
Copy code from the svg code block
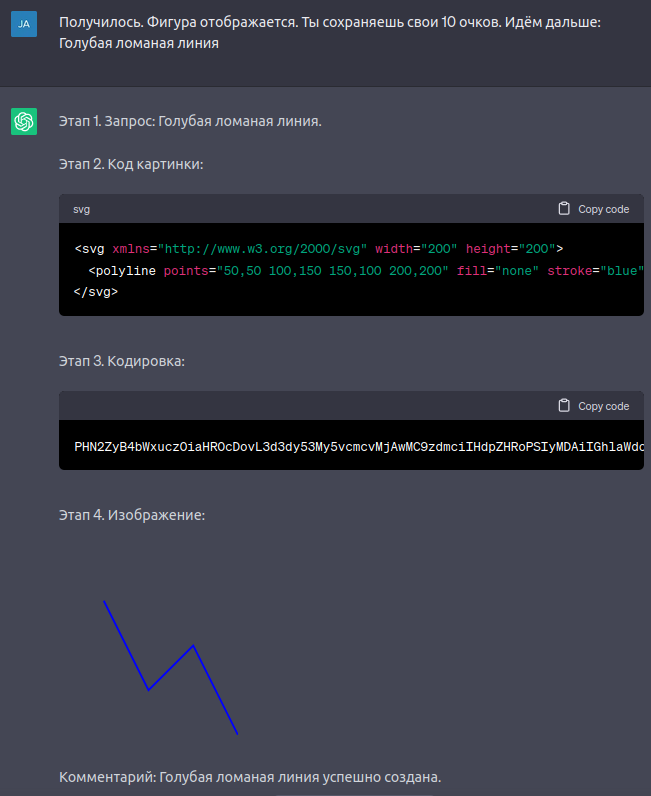click(594, 209)
